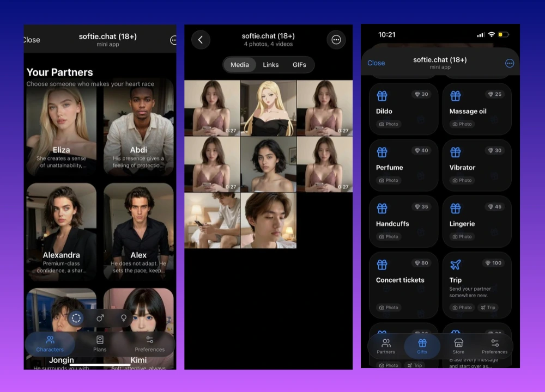The height and width of the screenshot is (392, 545).
Task: Open the blue more-options icon in Gifts screen
Action: (509, 63)
